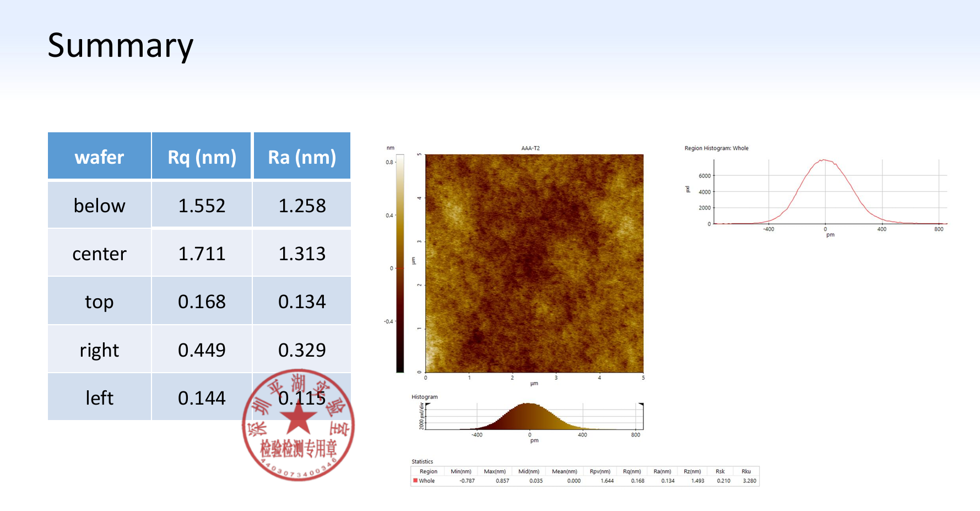This screenshot has height=511, width=980.
Task: Click the red curve peak in Region Histogram
Action: click(824, 160)
